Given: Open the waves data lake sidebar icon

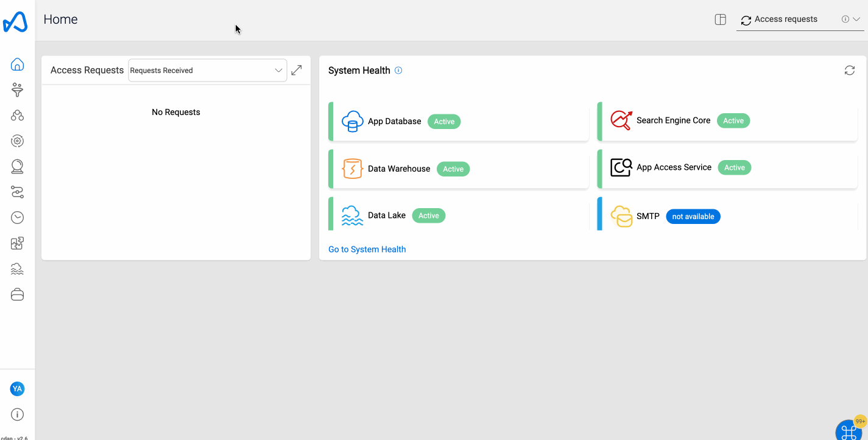Looking at the screenshot, I should click(18, 269).
